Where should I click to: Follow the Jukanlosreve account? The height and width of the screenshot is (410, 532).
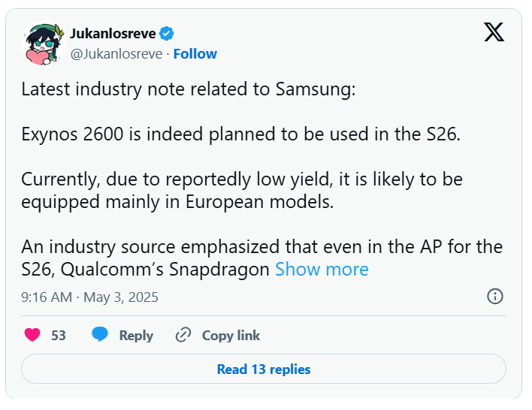[195, 54]
